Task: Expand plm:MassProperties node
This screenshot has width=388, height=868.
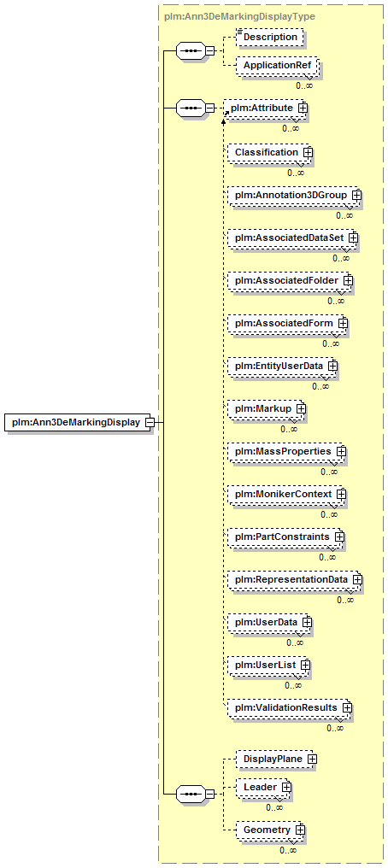Action: tap(342, 451)
